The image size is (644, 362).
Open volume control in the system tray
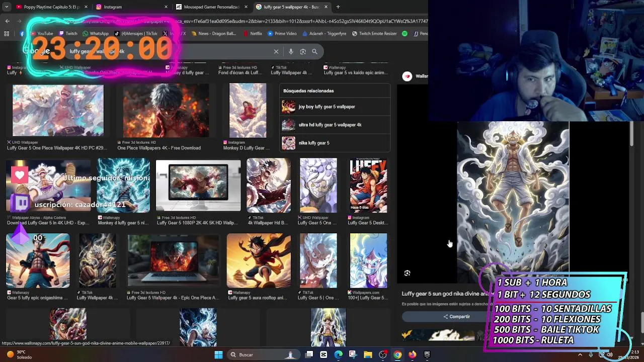610,354
